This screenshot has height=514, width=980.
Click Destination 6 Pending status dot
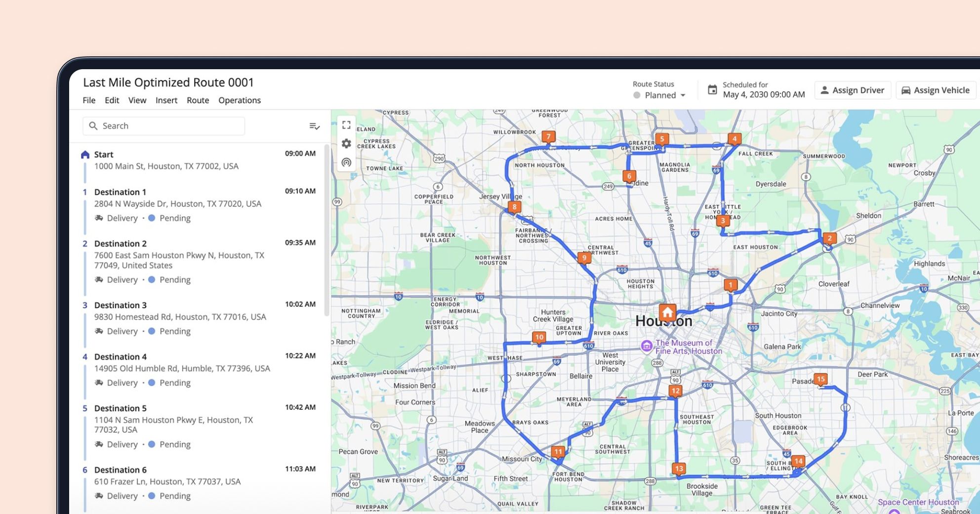click(152, 496)
